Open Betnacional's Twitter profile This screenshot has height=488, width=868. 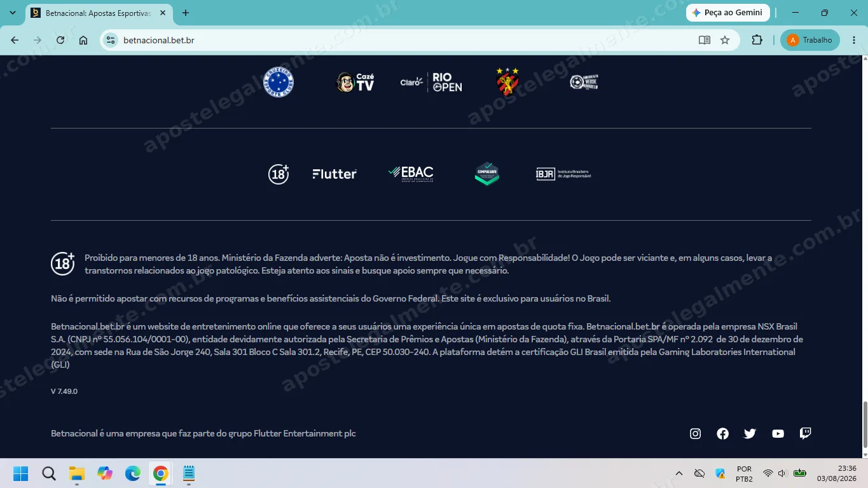pyautogui.click(x=750, y=433)
